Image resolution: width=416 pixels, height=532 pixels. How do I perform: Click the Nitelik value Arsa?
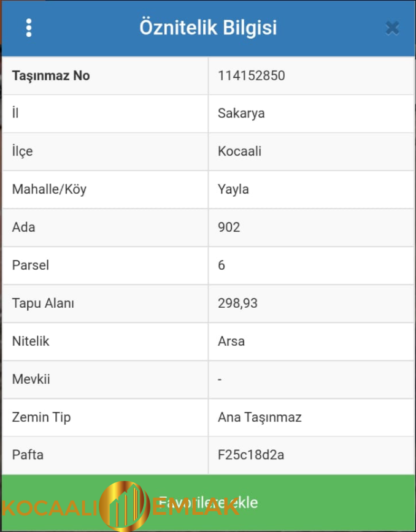click(231, 341)
